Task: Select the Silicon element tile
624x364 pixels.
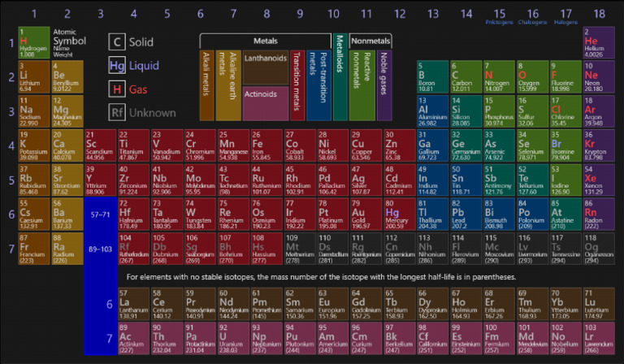Action: coord(466,111)
